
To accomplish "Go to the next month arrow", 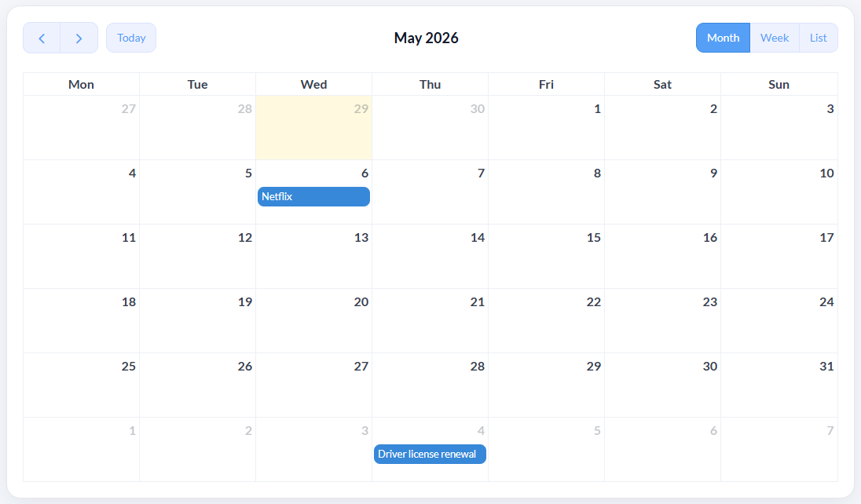I will pos(79,38).
